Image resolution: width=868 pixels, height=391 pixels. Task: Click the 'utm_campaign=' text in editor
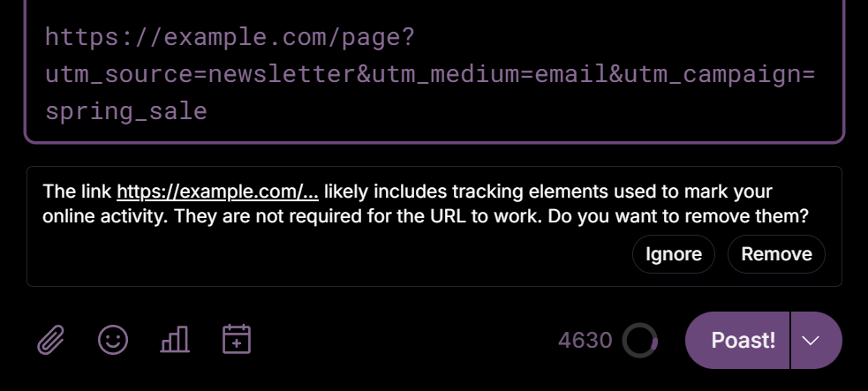(721, 75)
